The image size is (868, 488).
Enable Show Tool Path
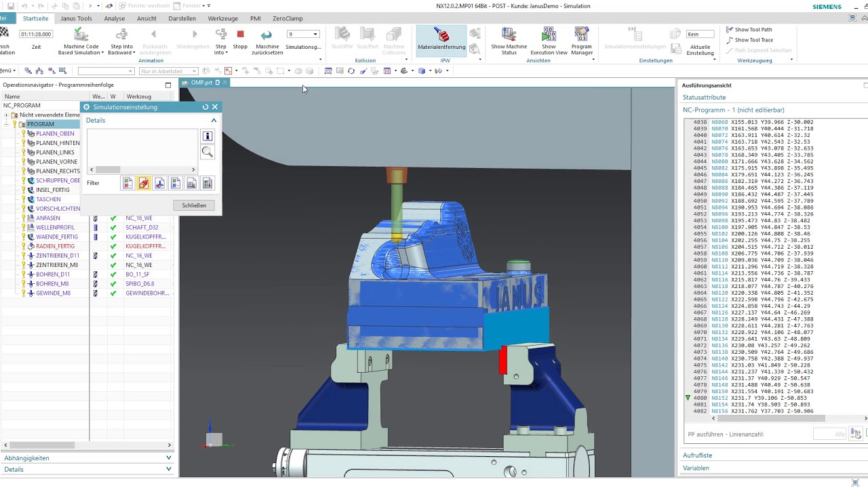pyautogui.click(x=749, y=30)
